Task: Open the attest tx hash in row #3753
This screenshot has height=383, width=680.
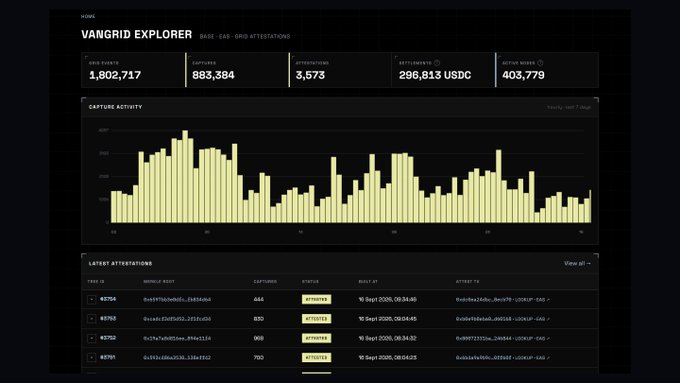Action: (483, 319)
